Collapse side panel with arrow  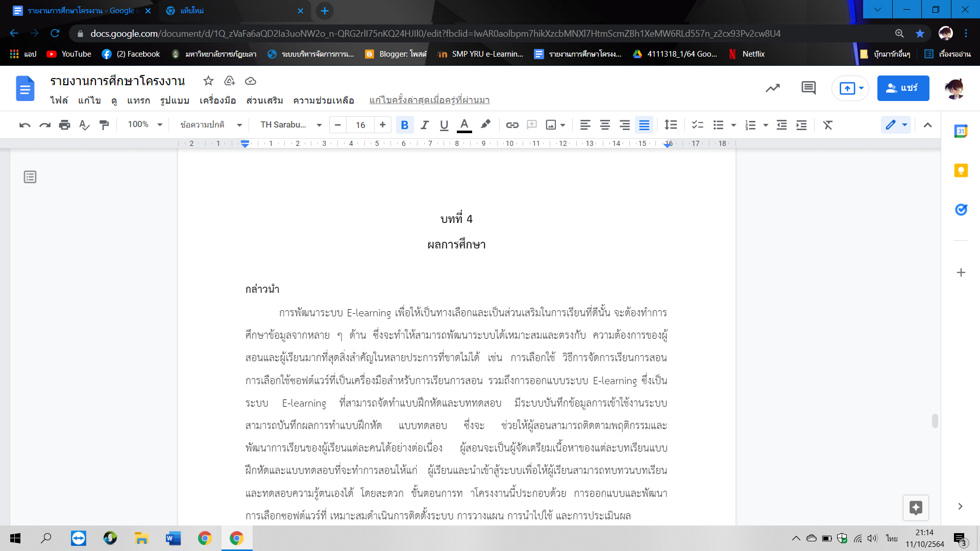coord(960,506)
